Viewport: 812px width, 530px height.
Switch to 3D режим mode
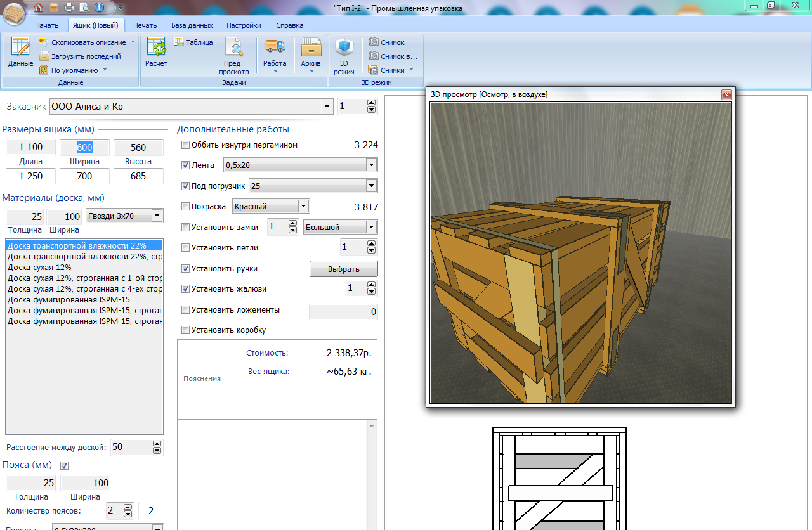click(344, 56)
